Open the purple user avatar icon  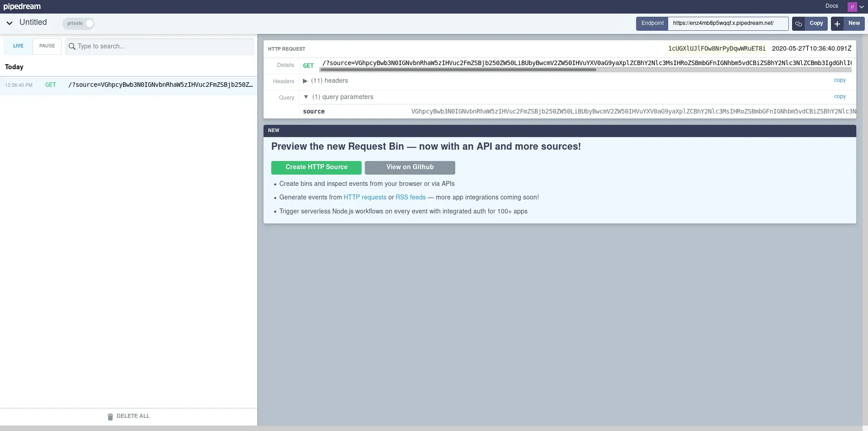[x=852, y=7]
